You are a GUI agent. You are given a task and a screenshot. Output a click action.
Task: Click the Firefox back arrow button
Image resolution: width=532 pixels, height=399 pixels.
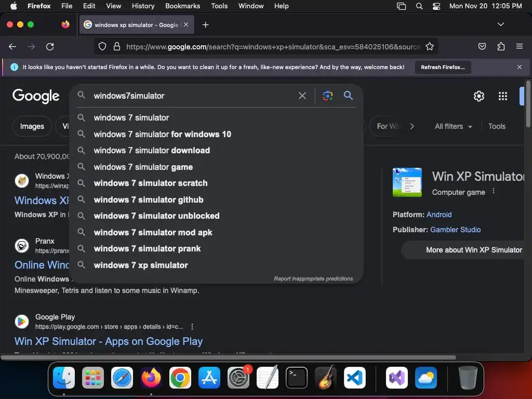click(x=12, y=46)
